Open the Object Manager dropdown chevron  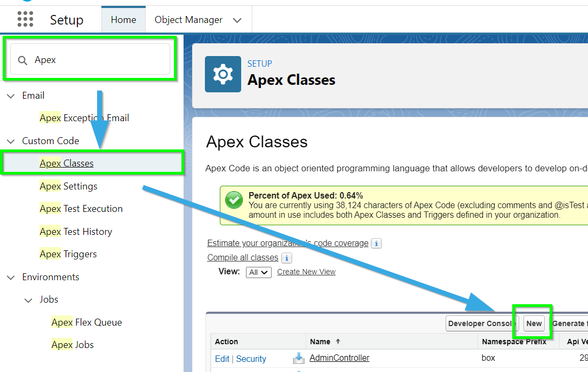237,20
